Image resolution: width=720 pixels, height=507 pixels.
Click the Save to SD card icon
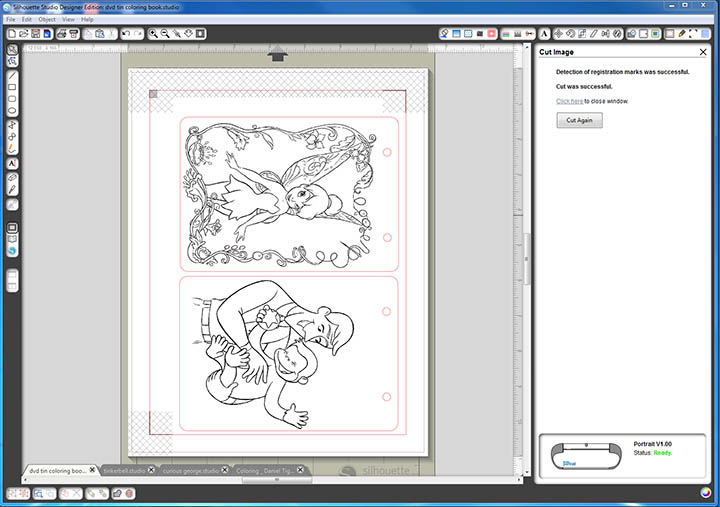(x=47, y=34)
